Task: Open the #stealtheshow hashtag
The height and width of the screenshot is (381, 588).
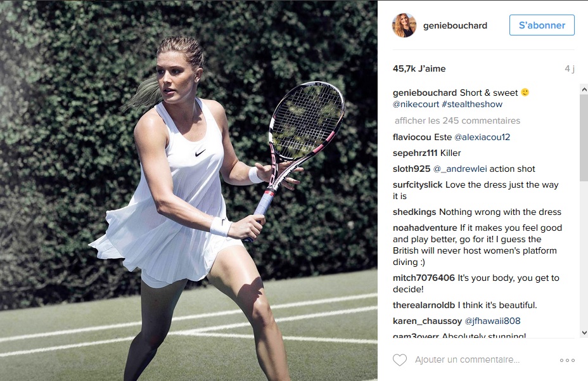Action: pyautogui.click(x=472, y=105)
